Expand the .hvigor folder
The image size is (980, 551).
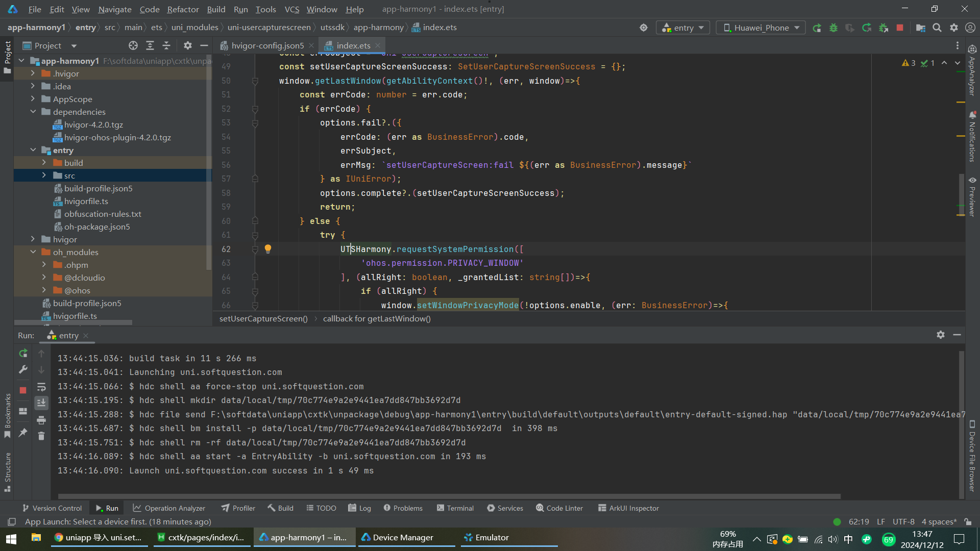(x=33, y=73)
